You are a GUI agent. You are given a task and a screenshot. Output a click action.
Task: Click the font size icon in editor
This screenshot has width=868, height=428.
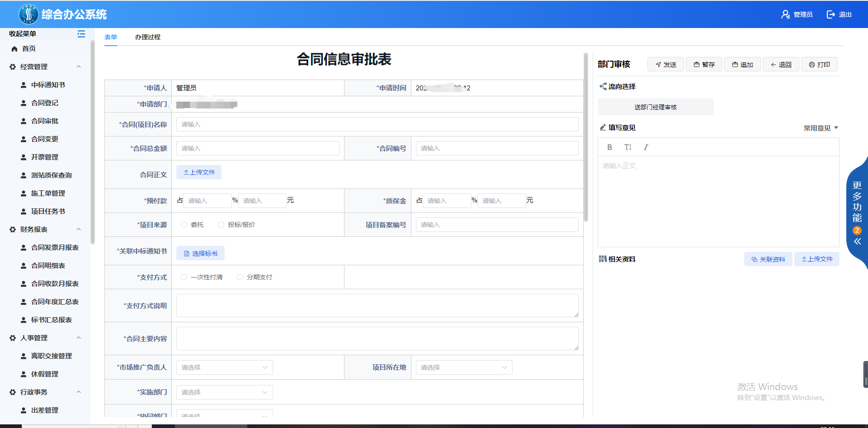click(x=627, y=147)
